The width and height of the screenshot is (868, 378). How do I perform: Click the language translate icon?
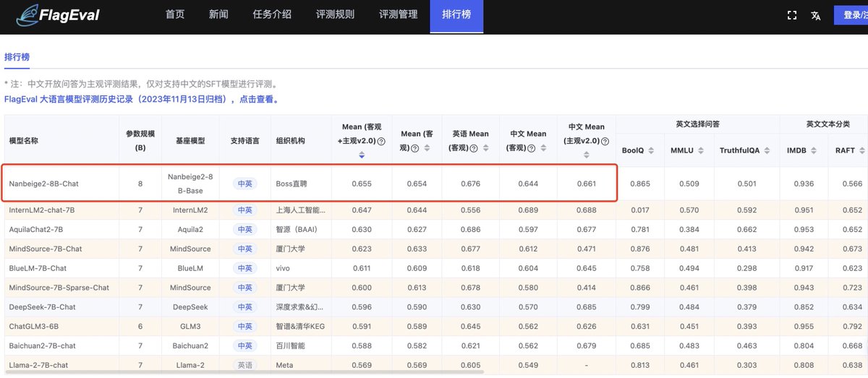(x=816, y=15)
